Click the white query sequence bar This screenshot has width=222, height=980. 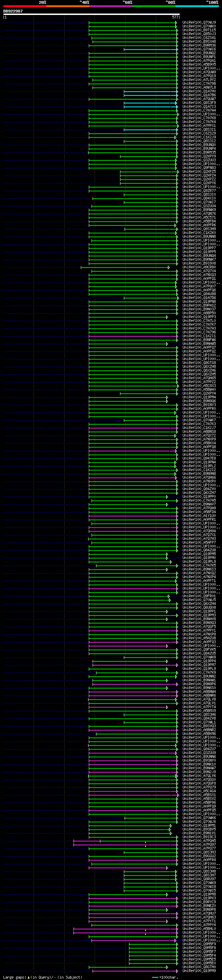92,14
